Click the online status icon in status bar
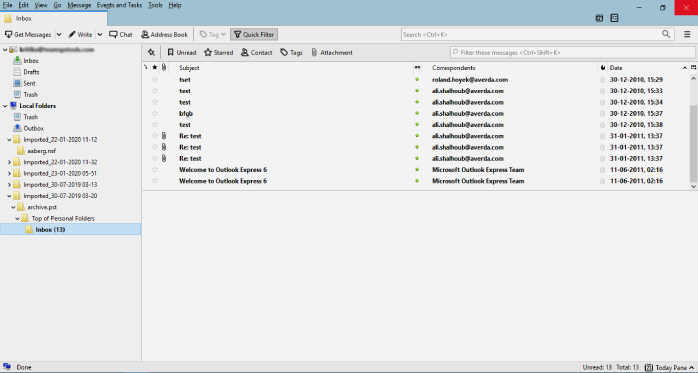The image size is (698, 373). tap(7, 367)
